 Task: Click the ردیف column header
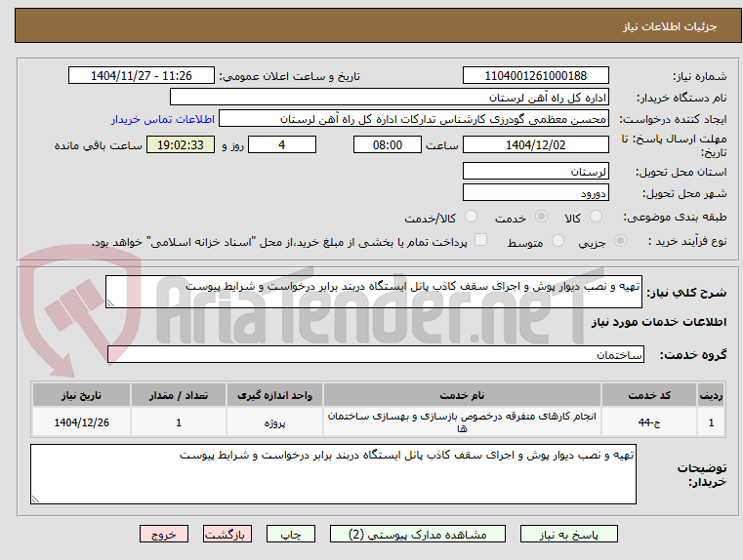711,395
